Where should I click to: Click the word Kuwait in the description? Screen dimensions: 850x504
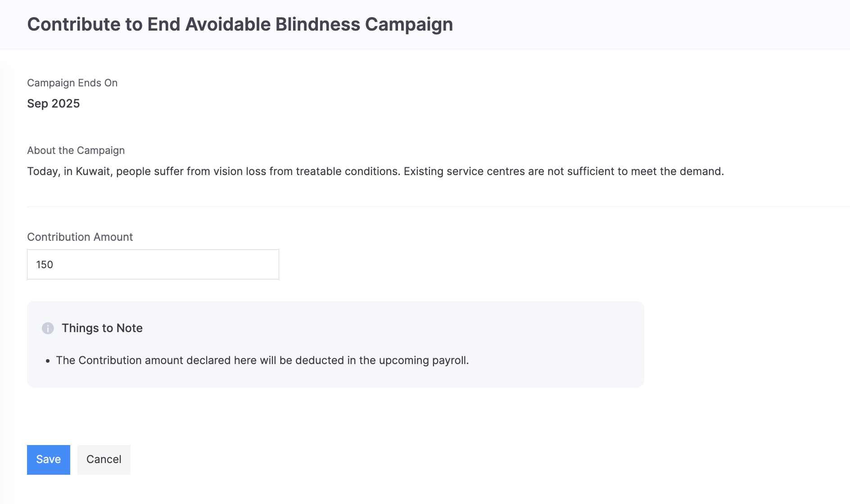(x=93, y=171)
